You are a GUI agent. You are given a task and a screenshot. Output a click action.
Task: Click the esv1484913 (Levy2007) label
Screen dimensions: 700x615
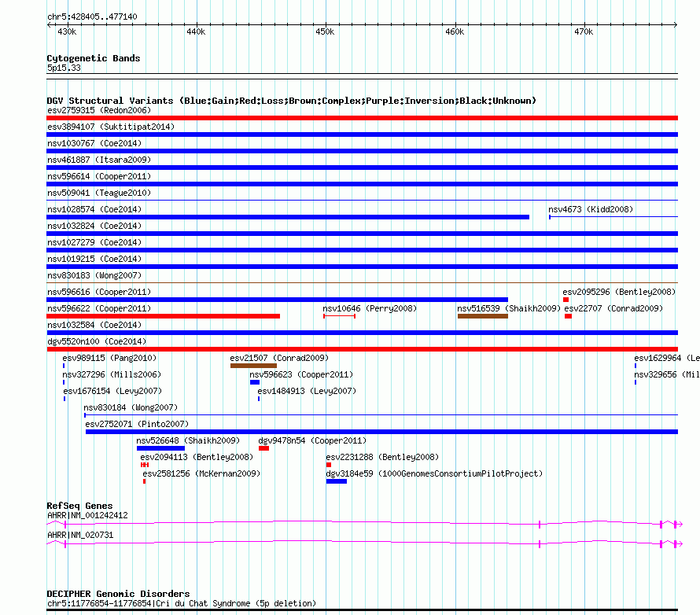pos(307,391)
